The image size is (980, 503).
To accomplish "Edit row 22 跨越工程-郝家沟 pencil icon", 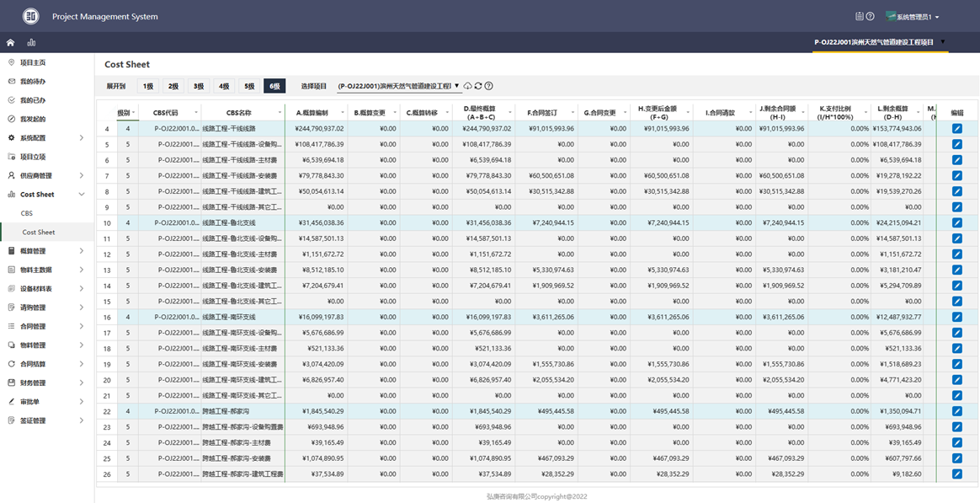I will coord(957,411).
